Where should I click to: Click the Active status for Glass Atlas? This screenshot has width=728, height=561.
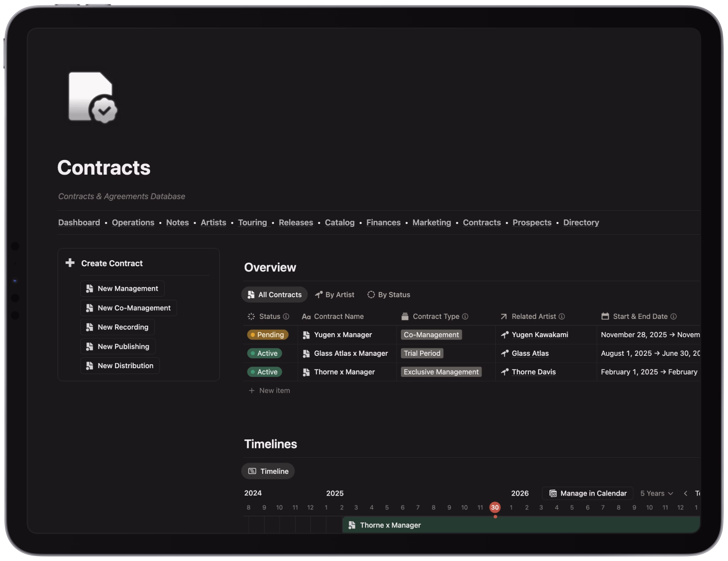pos(264,353)
